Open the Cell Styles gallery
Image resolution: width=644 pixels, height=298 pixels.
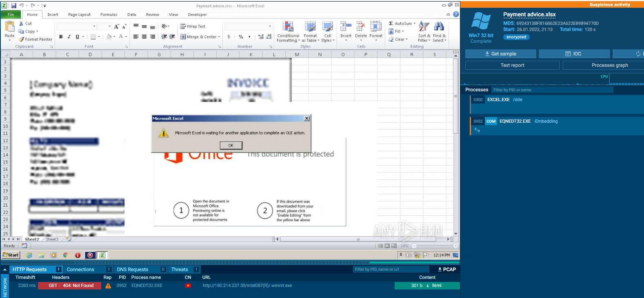click(328, 32)
